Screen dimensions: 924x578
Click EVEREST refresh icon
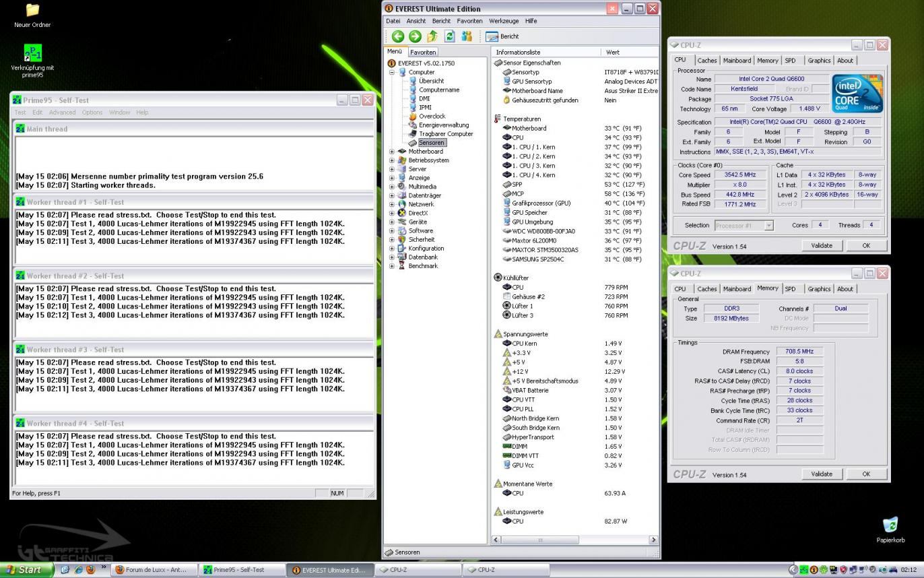[449, 36]
